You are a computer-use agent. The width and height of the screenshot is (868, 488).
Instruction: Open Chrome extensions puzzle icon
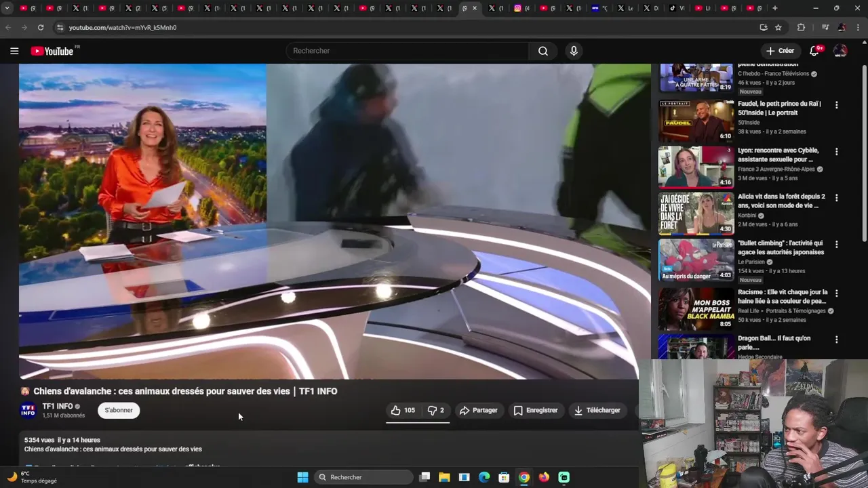point(801,27)
